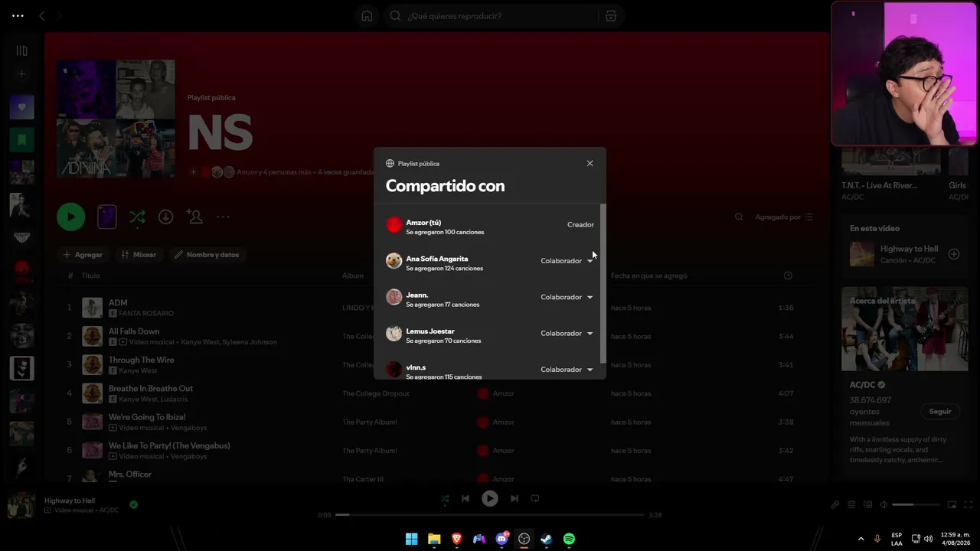The height and width of the screenshot is (551, 980).
Task: Open the NS playlist cover image
Action: pyautogui.click(x=116, y=119)
